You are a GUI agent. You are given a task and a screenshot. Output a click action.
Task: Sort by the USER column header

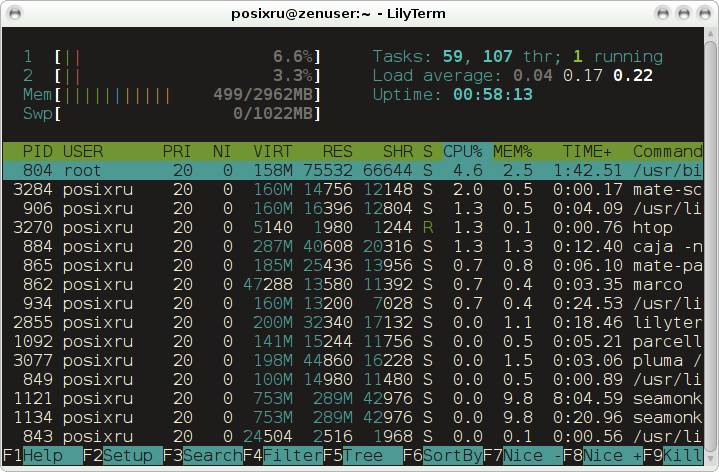point(83,151)
